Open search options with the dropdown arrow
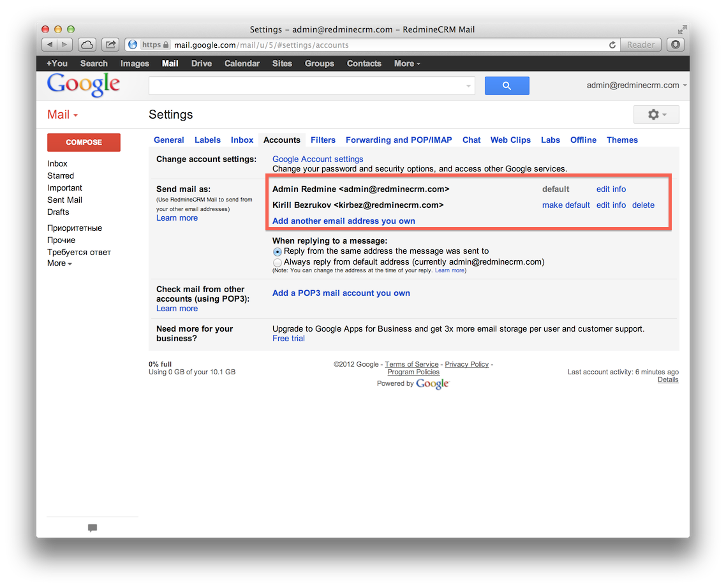726x588 pixels. (468, 85)
